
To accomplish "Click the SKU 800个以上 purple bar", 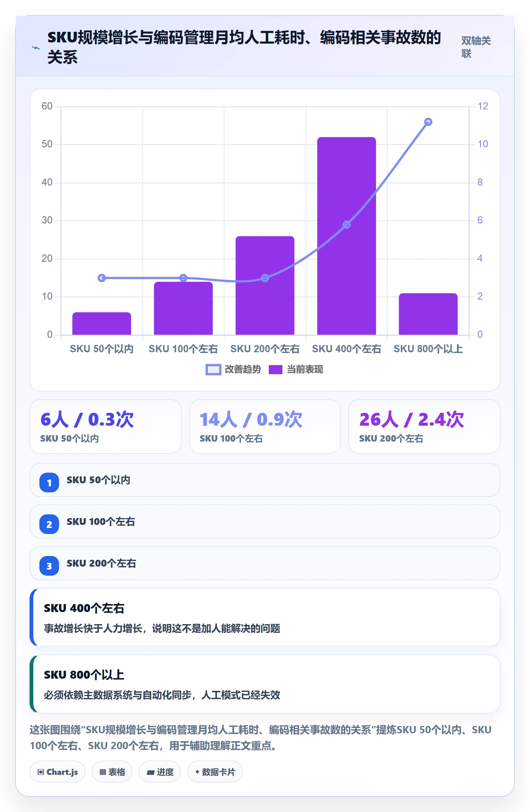I will (428, 314).
